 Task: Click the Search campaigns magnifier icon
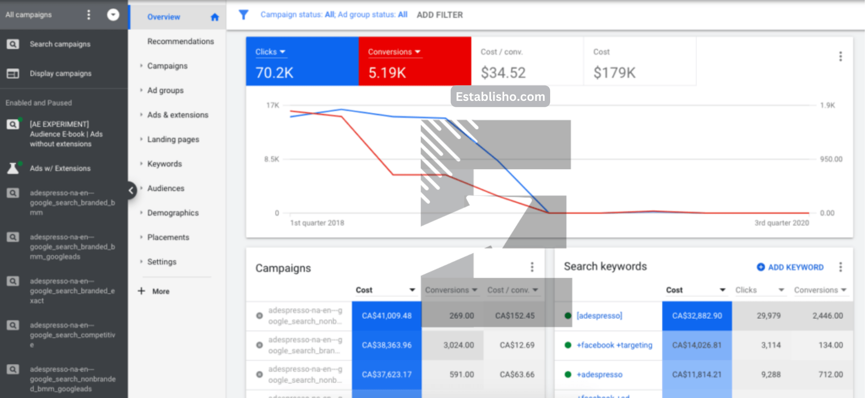pos(13,44)
